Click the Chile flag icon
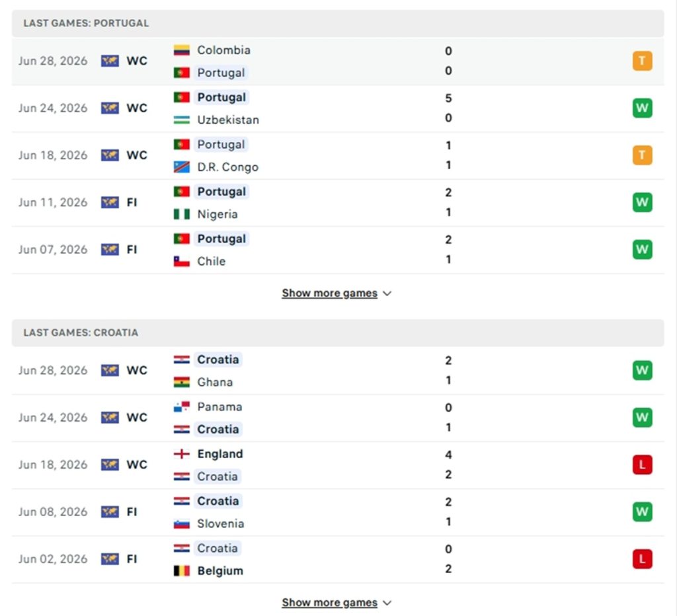Image resolution: width=677 pixels, height=616 pixels. click(x=181, y=261)
